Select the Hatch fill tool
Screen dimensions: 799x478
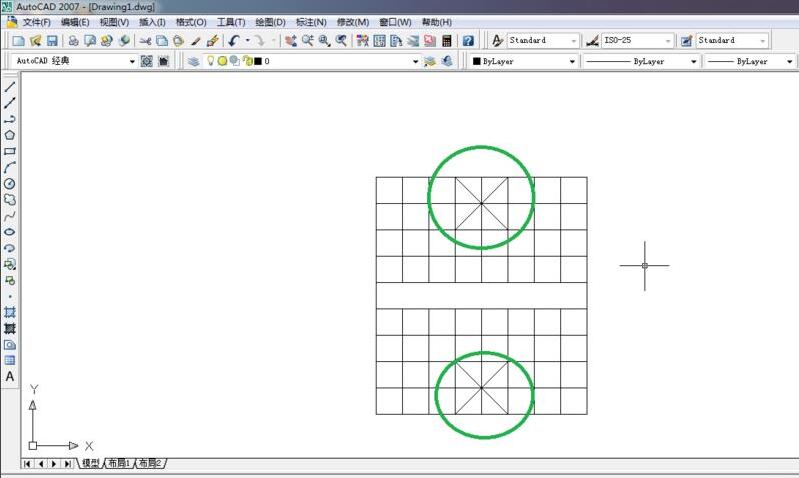point(10,312)
